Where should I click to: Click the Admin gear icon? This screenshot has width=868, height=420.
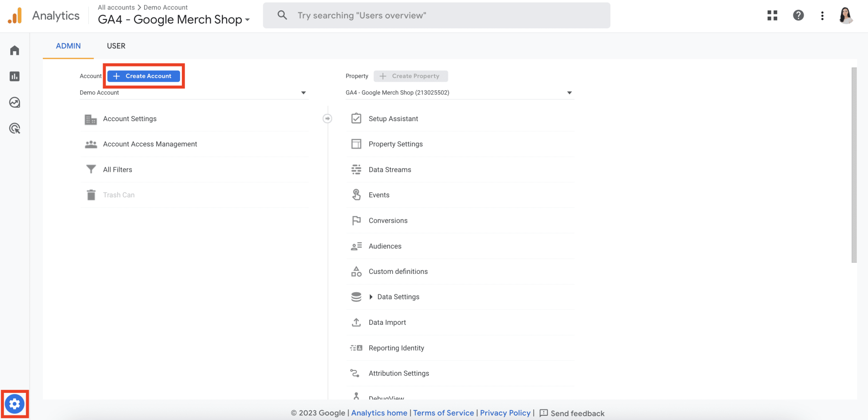click(x=15, y=404)
